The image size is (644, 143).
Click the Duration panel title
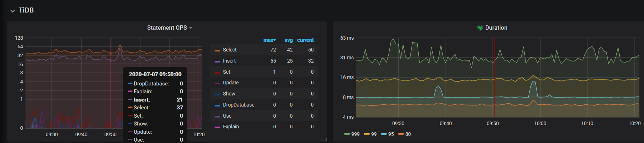tap(496, 28)
